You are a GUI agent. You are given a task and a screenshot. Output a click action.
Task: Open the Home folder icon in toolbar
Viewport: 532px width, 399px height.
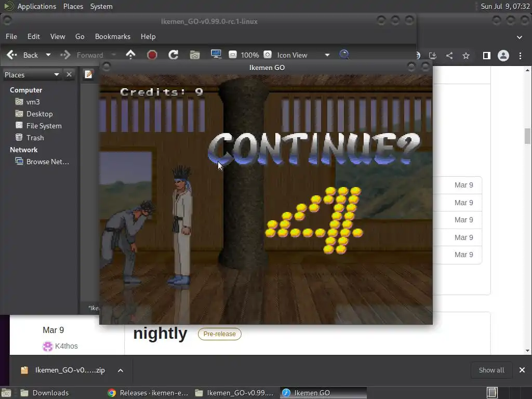tap(195, 55)
